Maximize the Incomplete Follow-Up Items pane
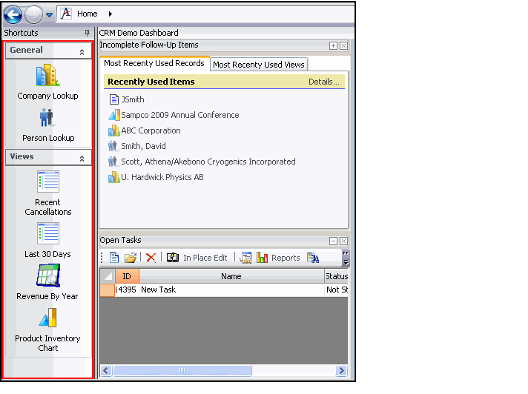The height and width of the screenshot is (394, 528). 333,46
